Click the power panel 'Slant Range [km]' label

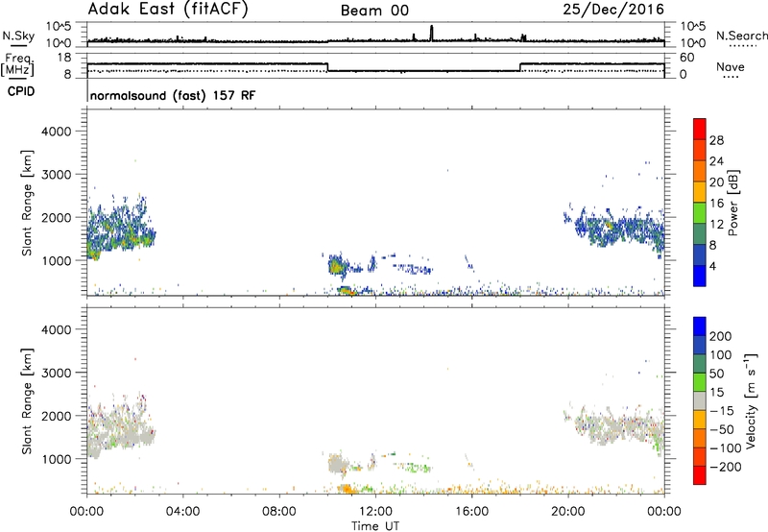(x=27, y=203)
